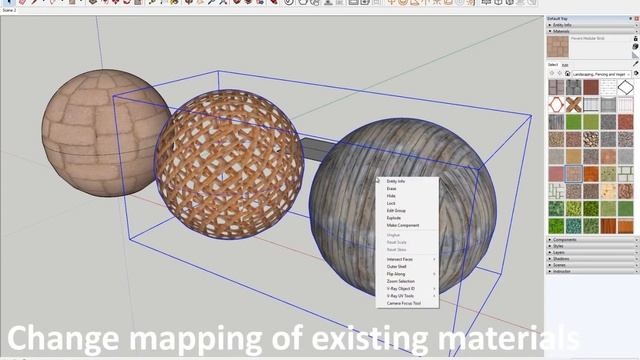
Task: Click the current material preview thumbnail
Action: pos(558,47)
